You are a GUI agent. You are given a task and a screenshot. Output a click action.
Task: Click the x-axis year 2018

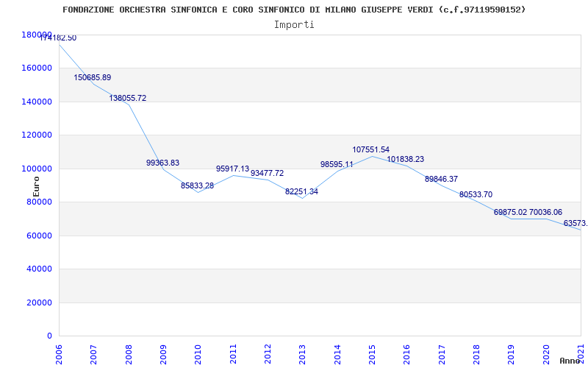coord(476,354)
